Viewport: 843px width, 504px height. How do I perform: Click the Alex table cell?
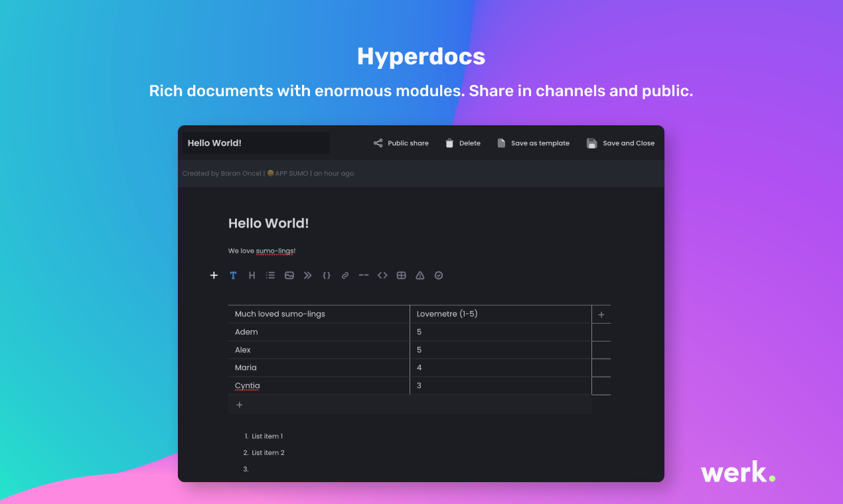319,350
